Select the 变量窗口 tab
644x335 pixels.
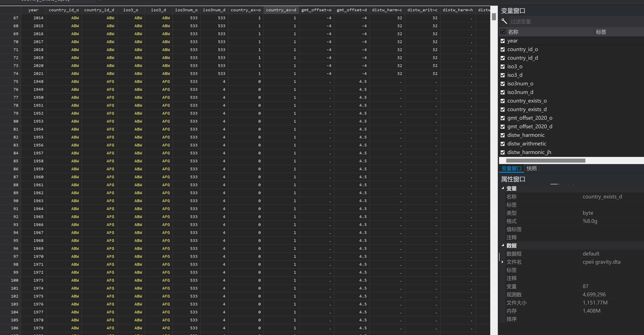[x=511, y=168]
